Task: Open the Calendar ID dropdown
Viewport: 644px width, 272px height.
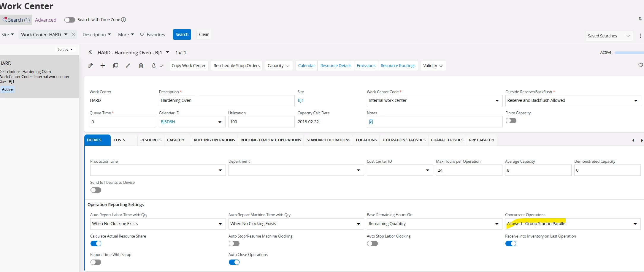Action: tap(220, 122)
